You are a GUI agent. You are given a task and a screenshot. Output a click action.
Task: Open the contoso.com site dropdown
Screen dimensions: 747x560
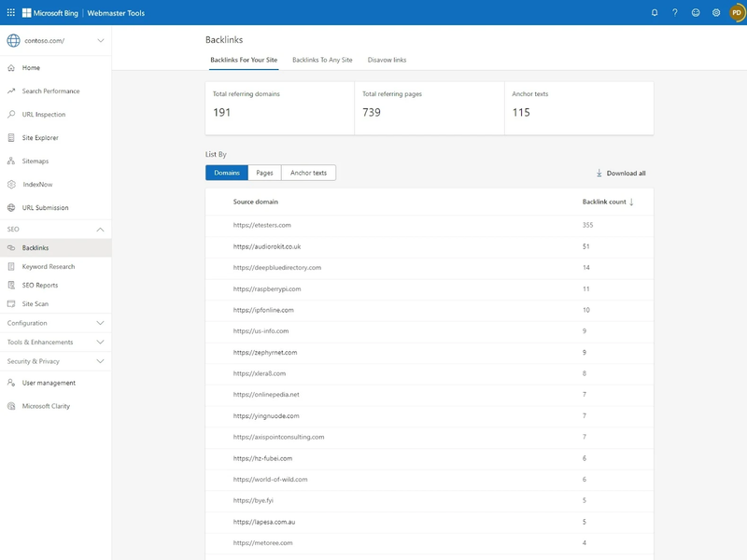point(55,40)
